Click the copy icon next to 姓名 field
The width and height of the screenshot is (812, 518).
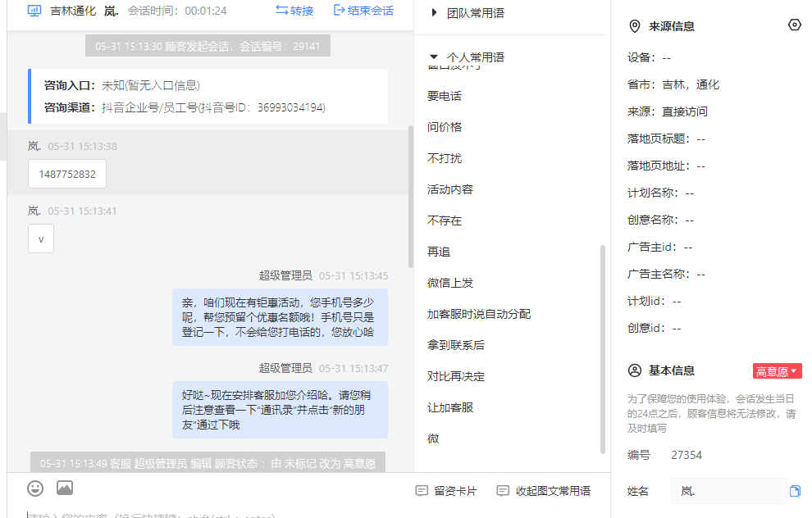[795, 491]
